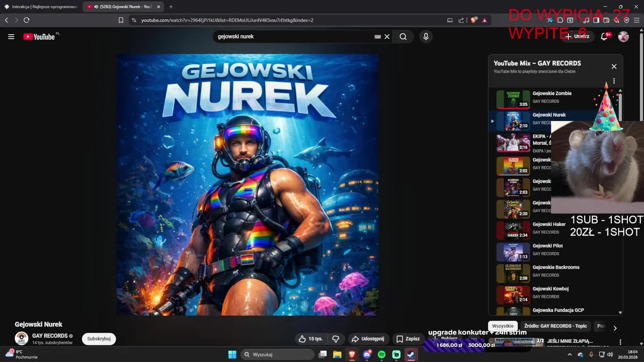This screenshot has height=362, width=644.
Task: Toggle the browser sidebar panel icon
Action: (596, 20)
